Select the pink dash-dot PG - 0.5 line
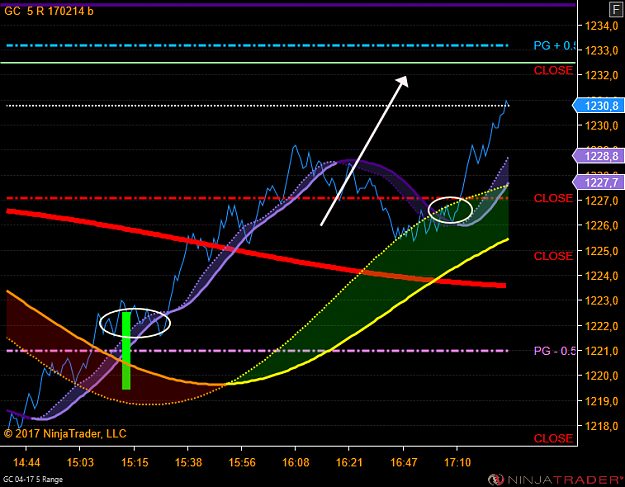The image size is (625, 487). pos(257,351)
